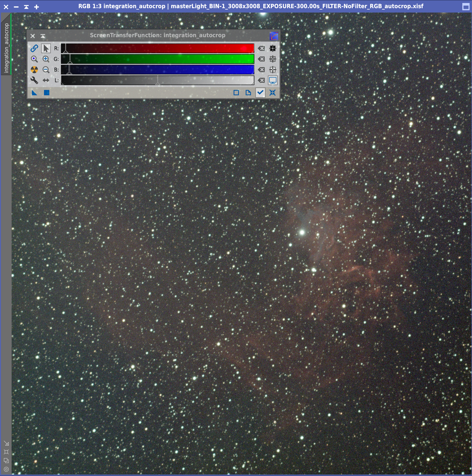This screenshot has width=472, height=476.
Task: Reset the R channel with its backspace icon
Action: pyautogui.click(x=261, y=48)
